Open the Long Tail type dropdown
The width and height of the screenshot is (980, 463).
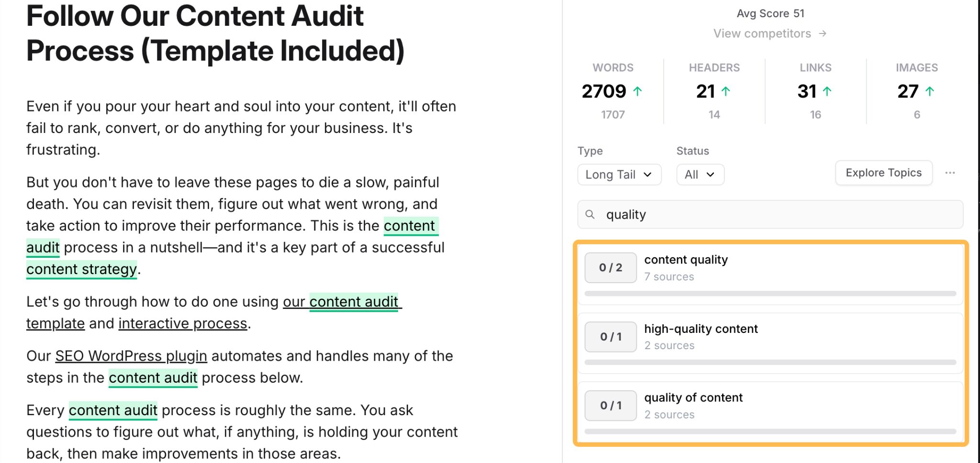tap(619, 175)
